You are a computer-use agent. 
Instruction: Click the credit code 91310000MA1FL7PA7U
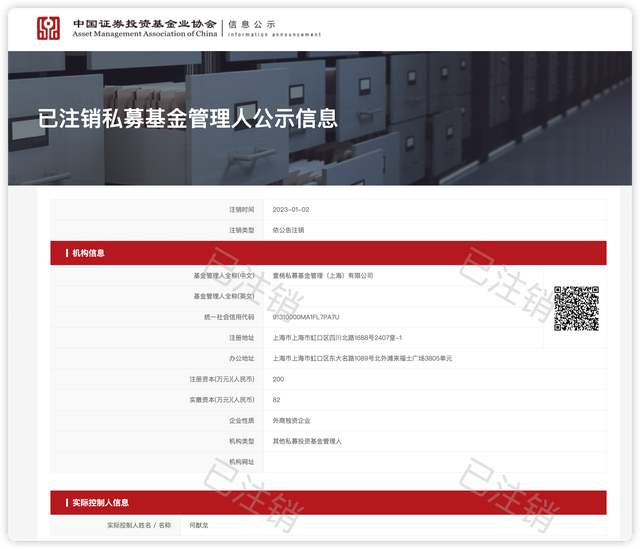[312, 317]
